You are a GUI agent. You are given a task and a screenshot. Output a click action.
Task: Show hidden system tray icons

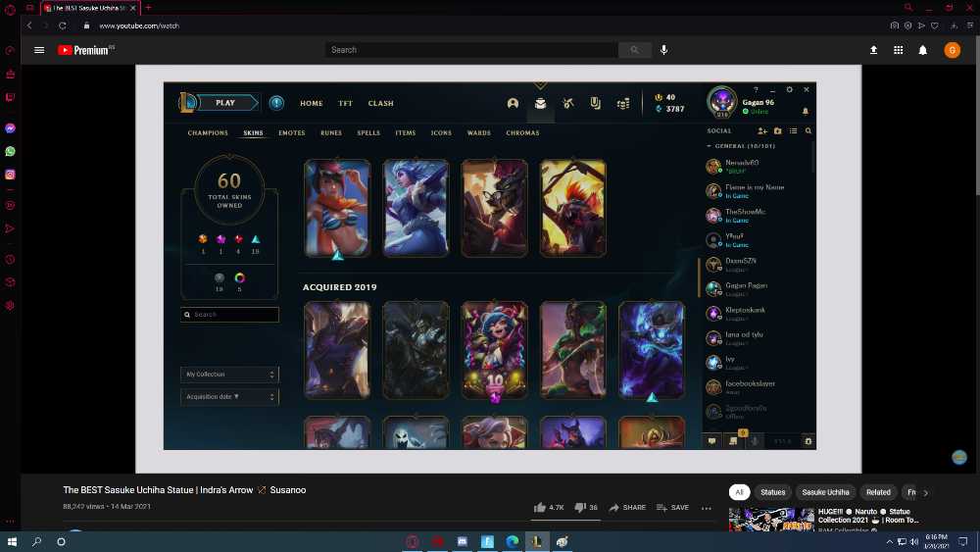890,541
